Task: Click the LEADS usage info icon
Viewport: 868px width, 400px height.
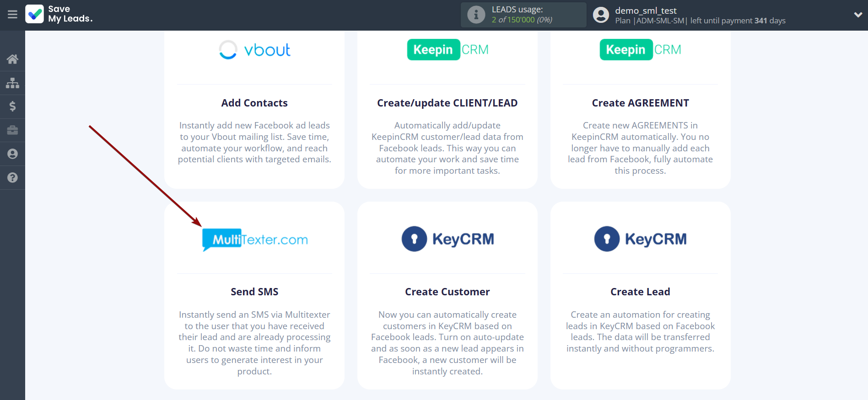Action: [x=476, y=15]
